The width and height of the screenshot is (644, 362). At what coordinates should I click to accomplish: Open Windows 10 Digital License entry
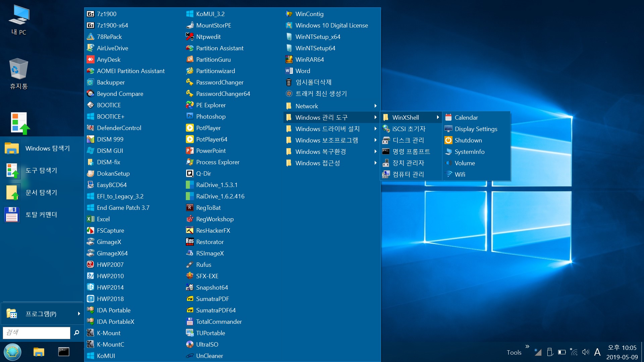(331, 25)
